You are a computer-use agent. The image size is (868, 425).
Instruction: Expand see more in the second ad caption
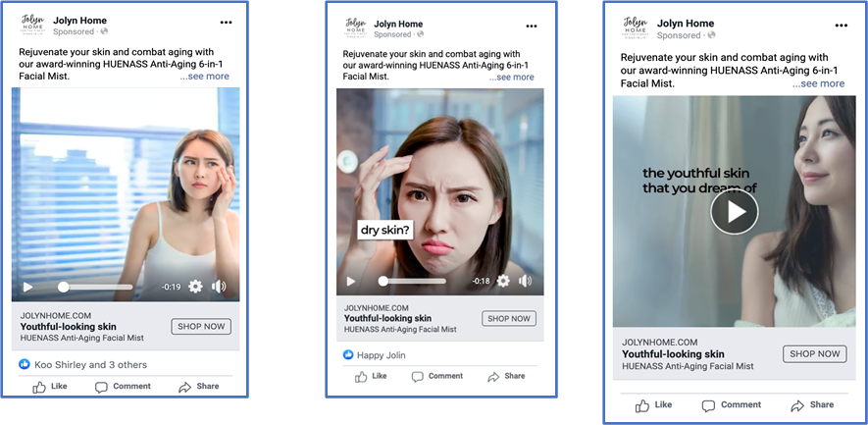pos(512,77)
